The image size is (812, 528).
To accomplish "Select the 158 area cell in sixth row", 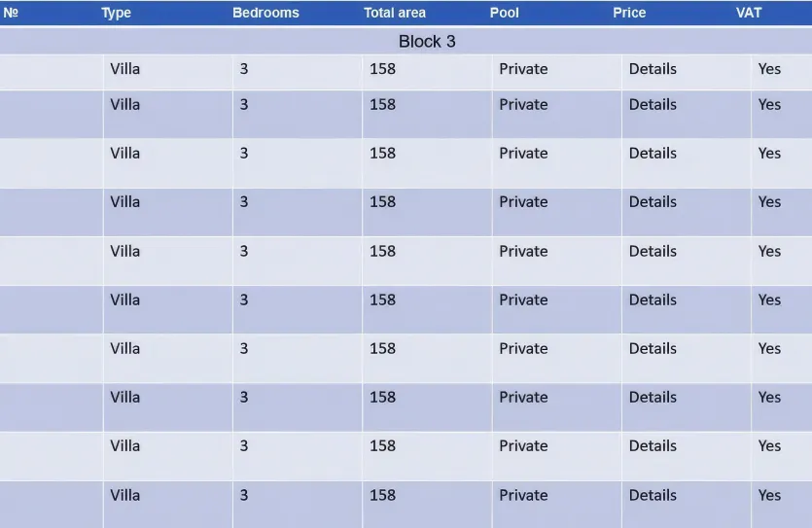I will (383, 299).
